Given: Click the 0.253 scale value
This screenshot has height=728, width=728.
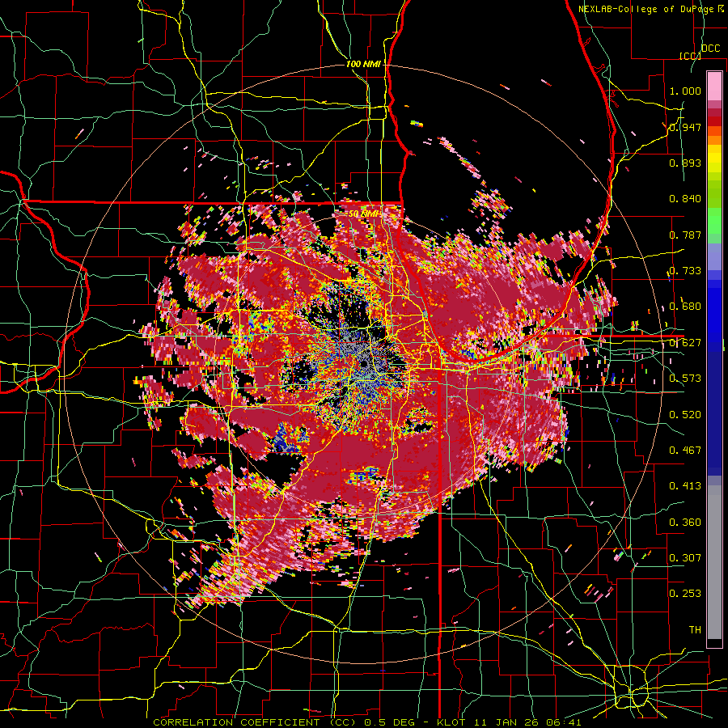Looking at the screenshot, I should coord(685,594).
